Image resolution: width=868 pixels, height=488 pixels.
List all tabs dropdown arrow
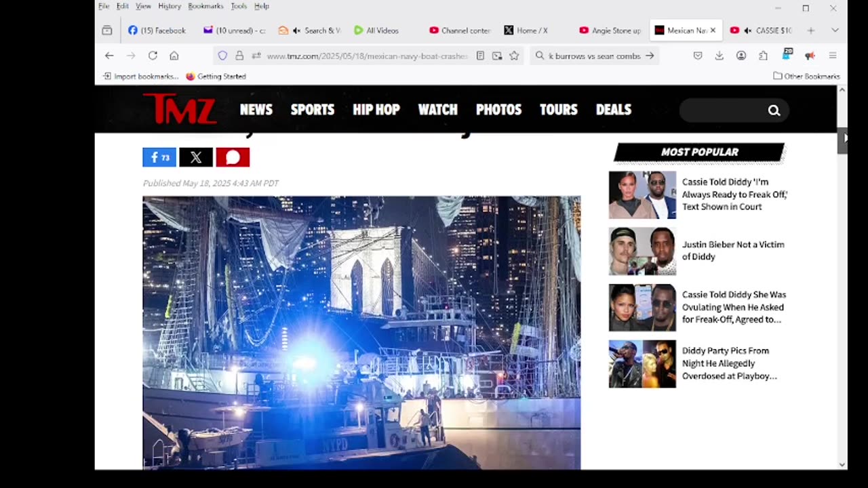[835, 30]
